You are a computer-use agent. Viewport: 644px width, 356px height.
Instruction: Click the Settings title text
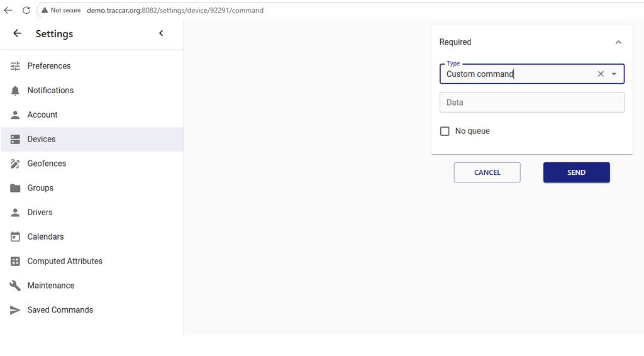(x=54, y=34)
